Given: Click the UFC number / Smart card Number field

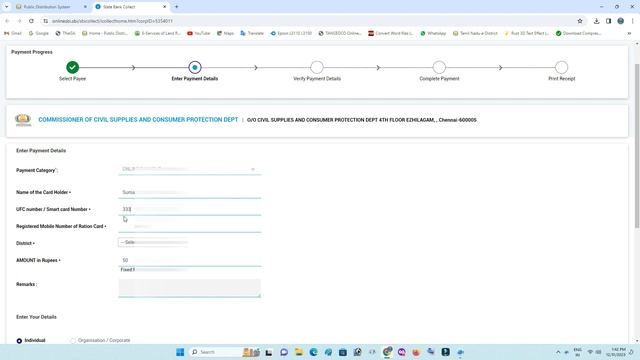Looking at the screenshot, I should [x=189, y=209].
